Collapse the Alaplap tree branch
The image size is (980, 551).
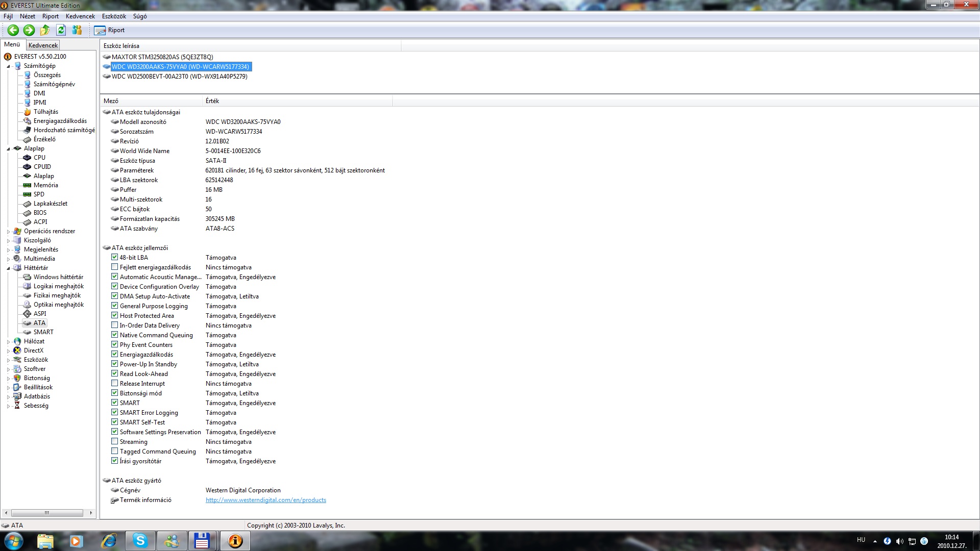(x=8, y=149)
